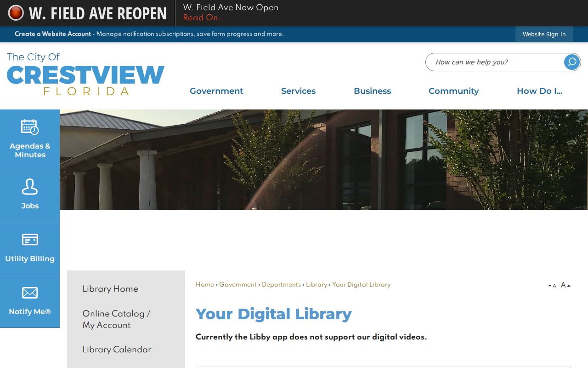Click the W. Field Ave Now Open text

231,7
